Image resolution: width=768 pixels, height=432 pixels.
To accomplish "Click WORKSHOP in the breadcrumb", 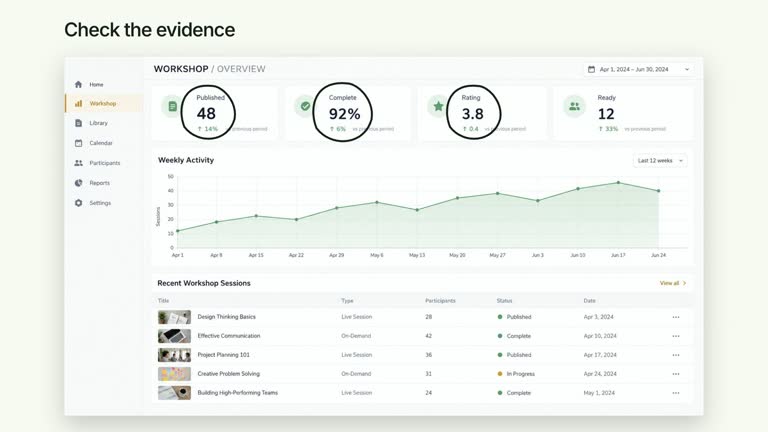I will point(181,69).
